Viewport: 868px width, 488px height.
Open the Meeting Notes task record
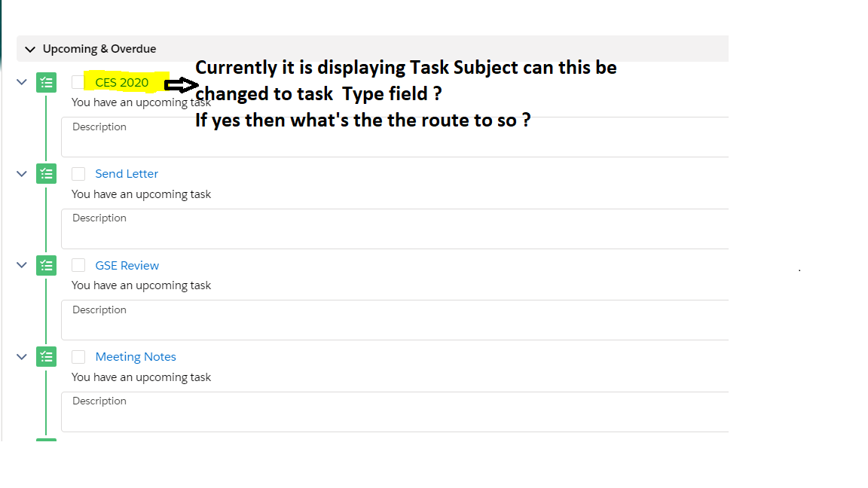pyautogui.click(x=136, y=356)
